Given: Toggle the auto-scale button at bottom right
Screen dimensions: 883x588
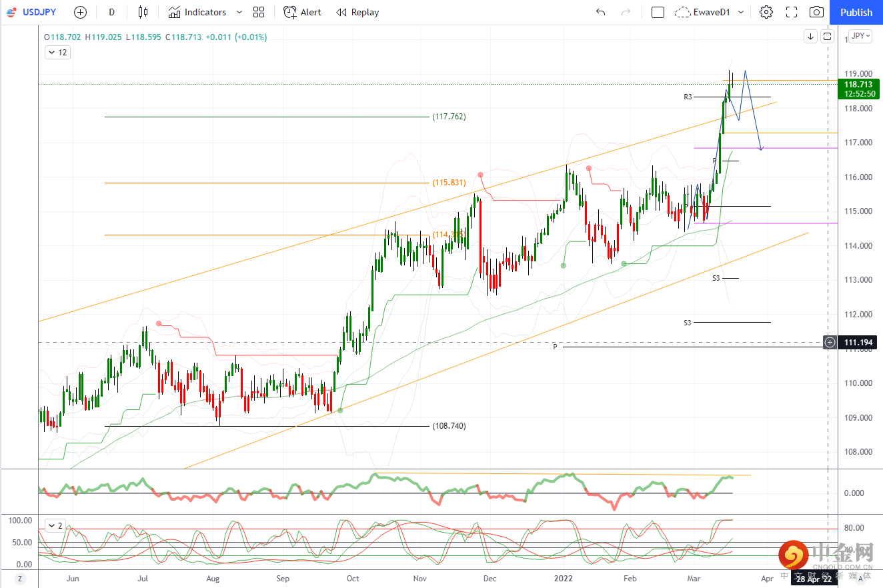Looking at the screenshot, I should [x=860, y=580].
